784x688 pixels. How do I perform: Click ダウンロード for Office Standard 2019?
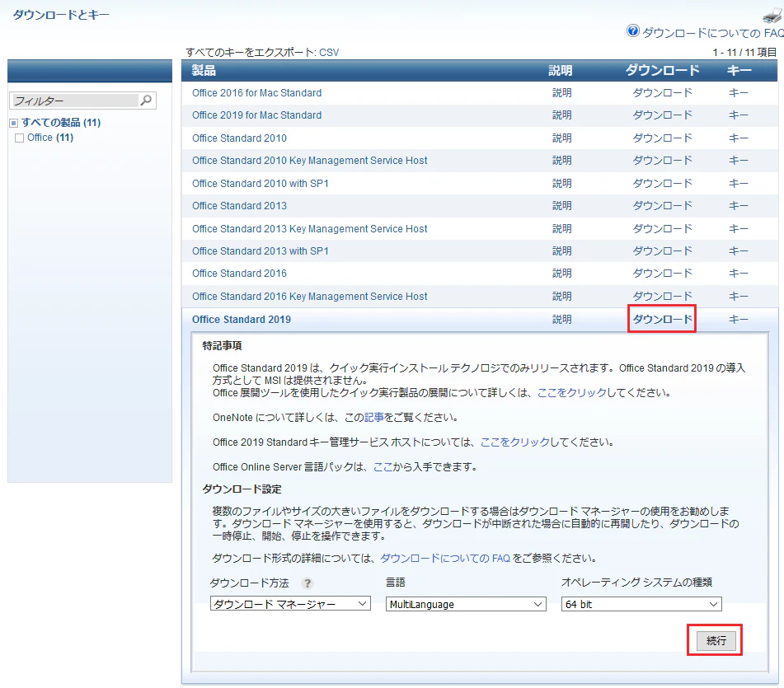662,319
